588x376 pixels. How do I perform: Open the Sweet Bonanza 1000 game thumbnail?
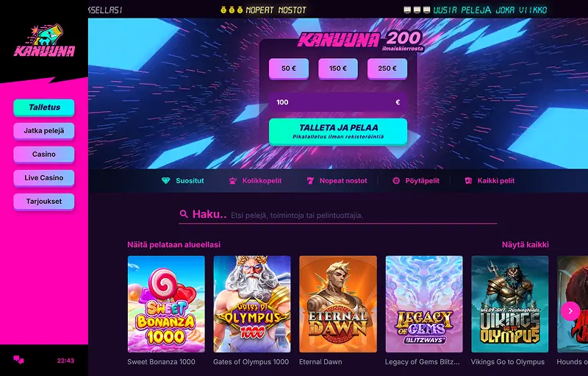click(166, 304)
